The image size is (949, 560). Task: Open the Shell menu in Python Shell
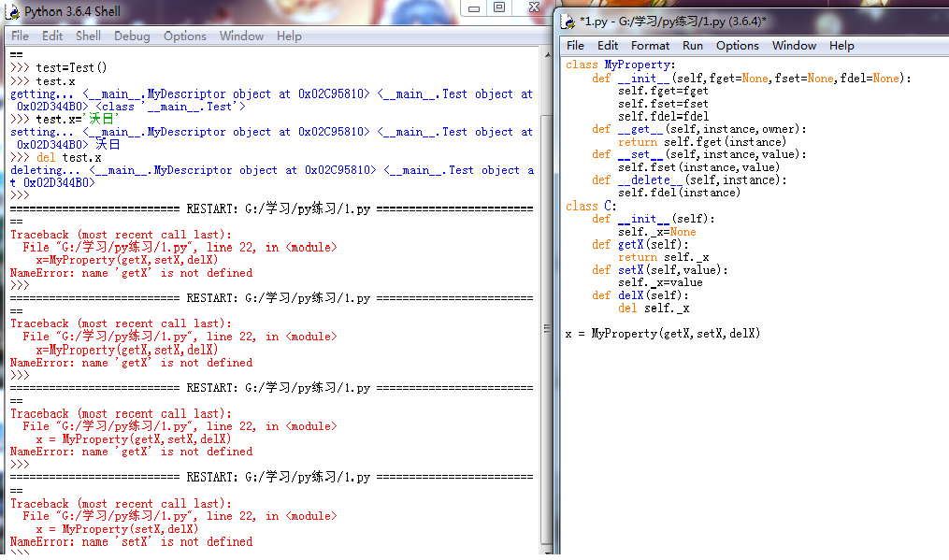[x=89, y=36]
